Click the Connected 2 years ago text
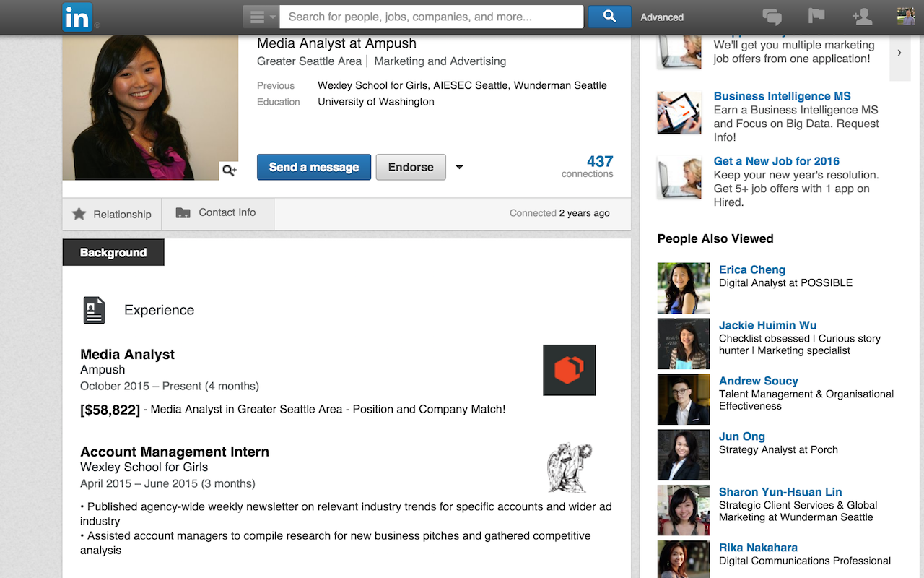 [x=559, y=213]
